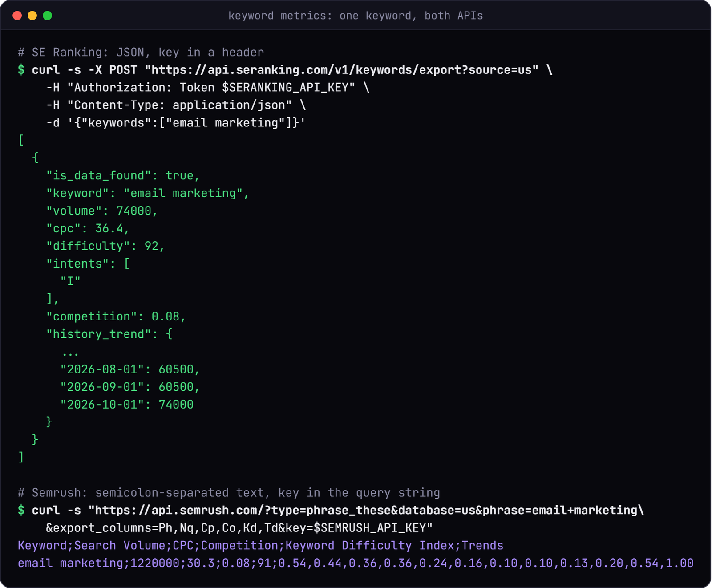Viewport: 712px width, 588px height.
Task: Click the '"intents": [' line
Action: pyautogui.click(x=88, y=264)
